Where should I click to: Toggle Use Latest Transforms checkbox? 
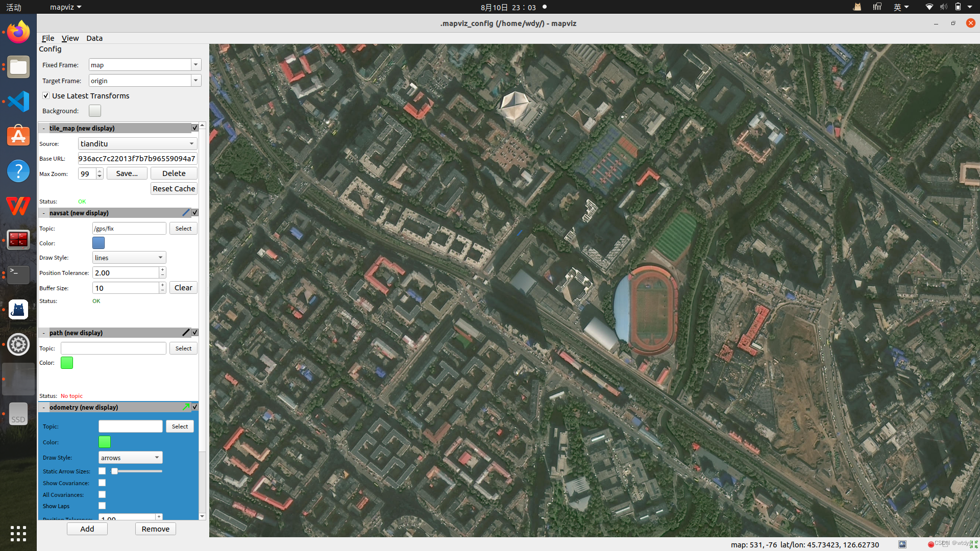46,96
